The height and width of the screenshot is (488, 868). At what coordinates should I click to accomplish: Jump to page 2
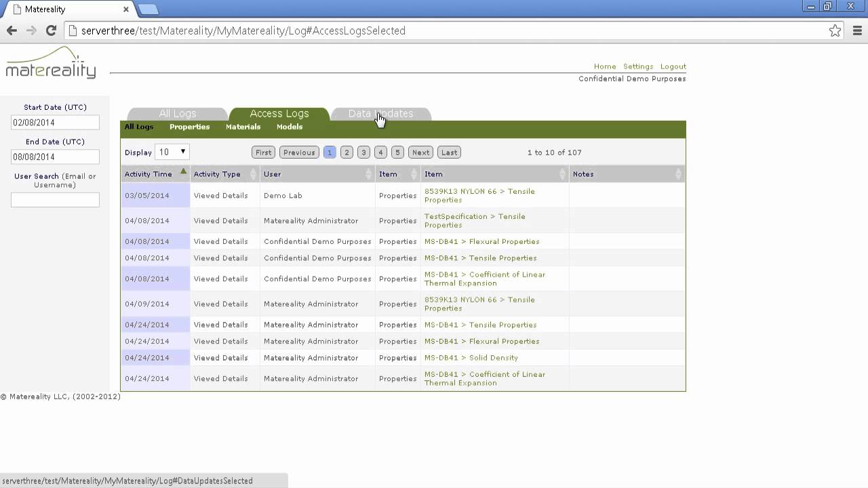pyautogui.click(x=347, y=152)
